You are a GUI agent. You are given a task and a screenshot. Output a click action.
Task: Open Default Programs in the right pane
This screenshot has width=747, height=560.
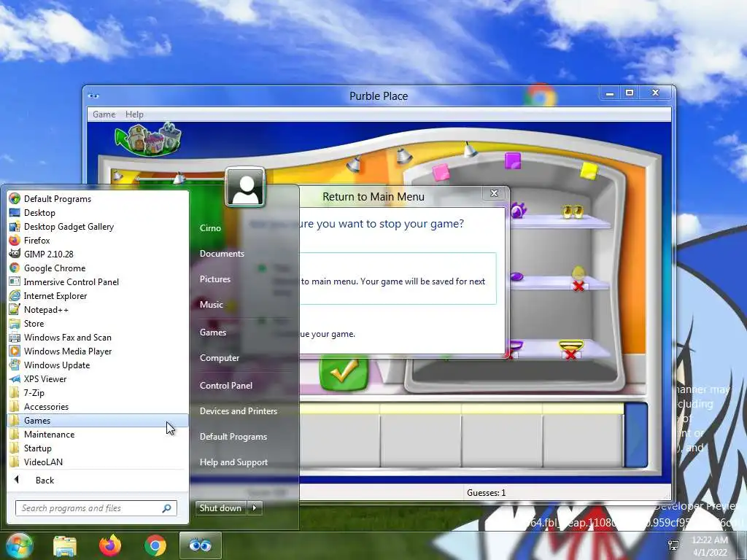[x=233, y=436]
